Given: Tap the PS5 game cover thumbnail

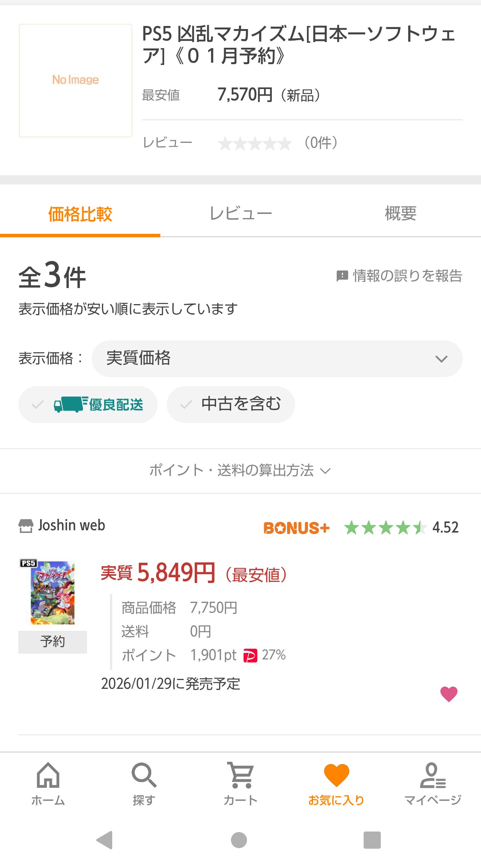Looking at the screenshot, I should point(53,592).
